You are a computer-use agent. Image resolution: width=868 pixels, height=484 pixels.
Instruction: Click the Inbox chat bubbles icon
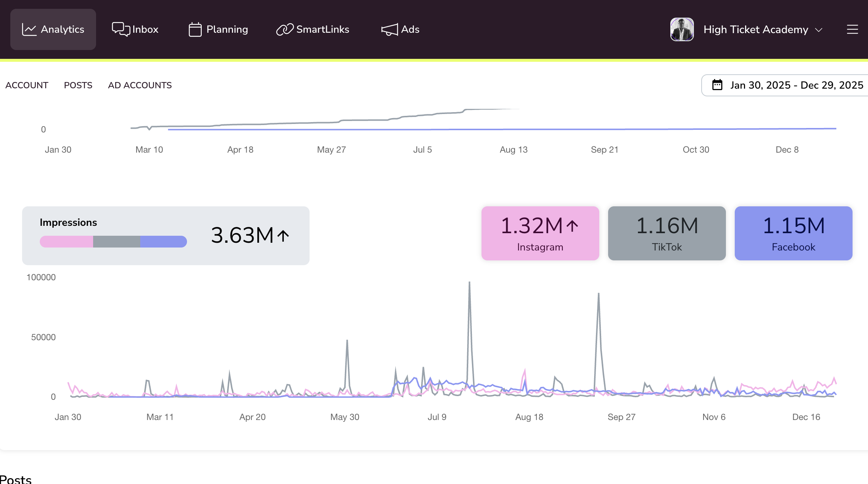[x=121, y=29]
